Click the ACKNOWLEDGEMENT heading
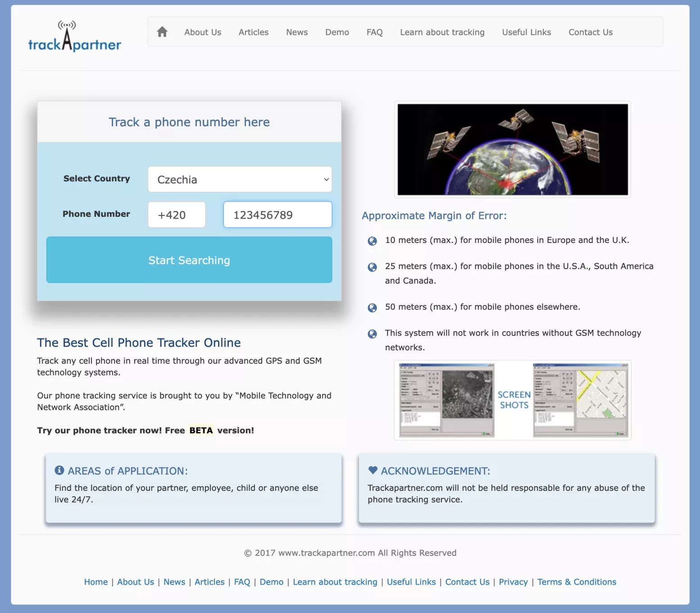The image size is (700, 613). [x=436, y=471]
